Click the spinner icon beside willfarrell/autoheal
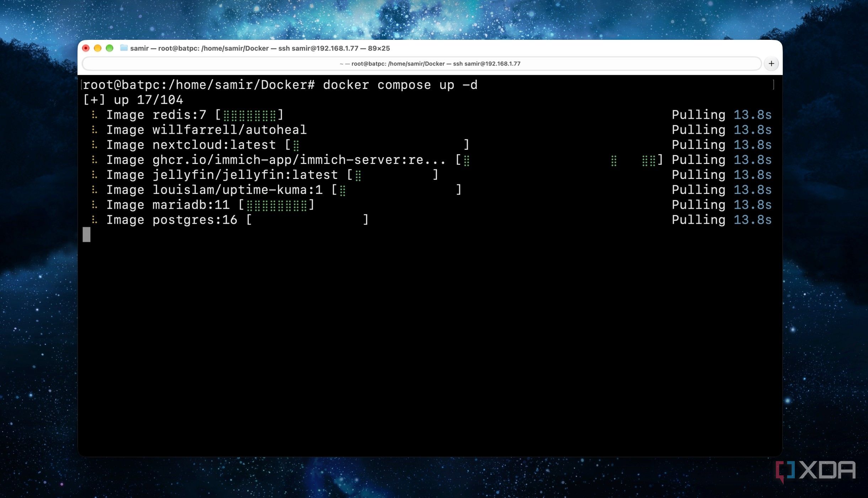Image resolution: width=868 pixels, height=498 pixels. (x=94, y=129)
